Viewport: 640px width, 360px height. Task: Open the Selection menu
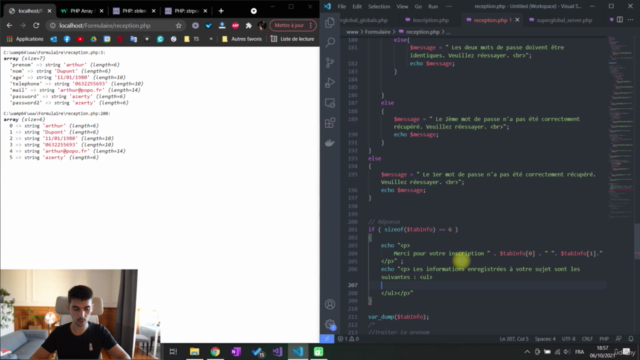tap(379, 7)
